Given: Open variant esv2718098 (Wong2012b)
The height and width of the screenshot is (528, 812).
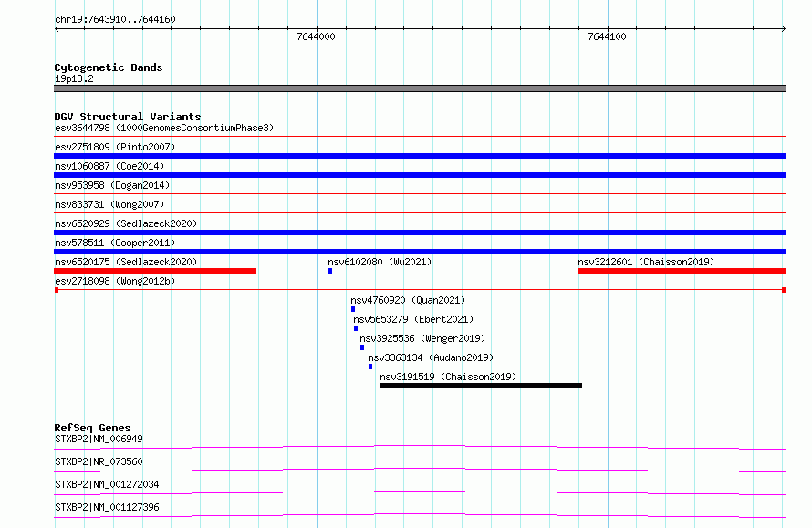Looking at the screenshot, I should (115, 281).
